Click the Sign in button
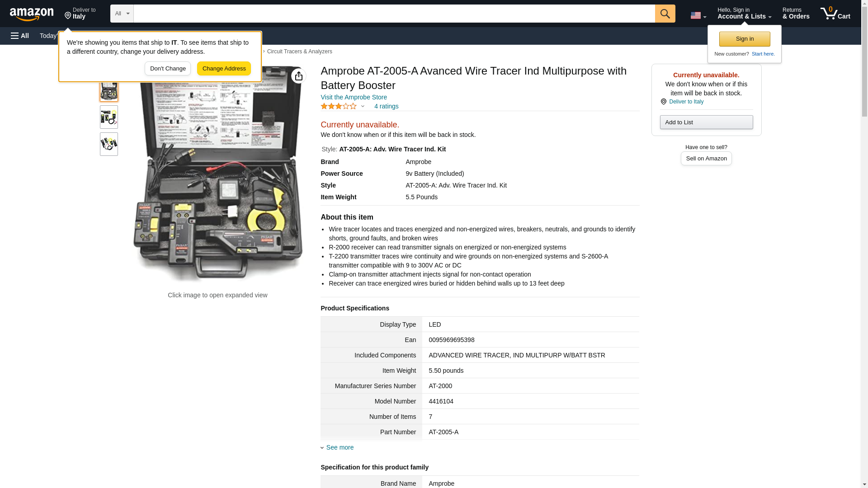 (x=744, y=39)
